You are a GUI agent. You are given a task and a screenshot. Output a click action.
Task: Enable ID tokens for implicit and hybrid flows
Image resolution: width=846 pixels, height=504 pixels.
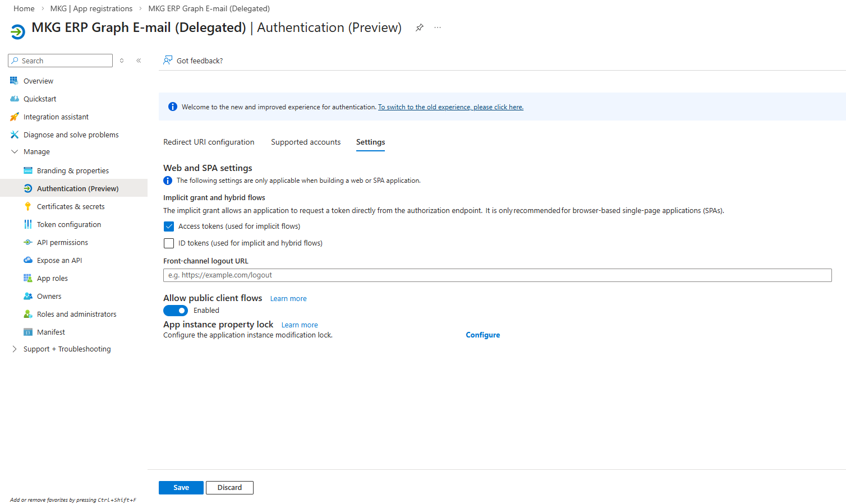coord(169,243)
